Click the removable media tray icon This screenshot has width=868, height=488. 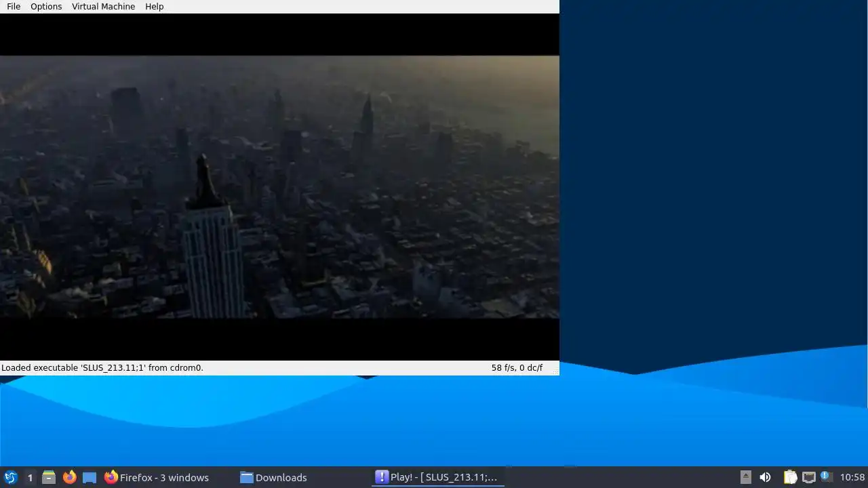click(745, 477)
